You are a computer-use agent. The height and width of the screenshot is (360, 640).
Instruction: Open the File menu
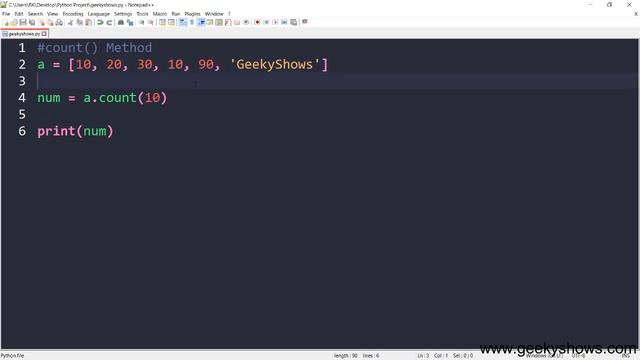pos(6,14)
